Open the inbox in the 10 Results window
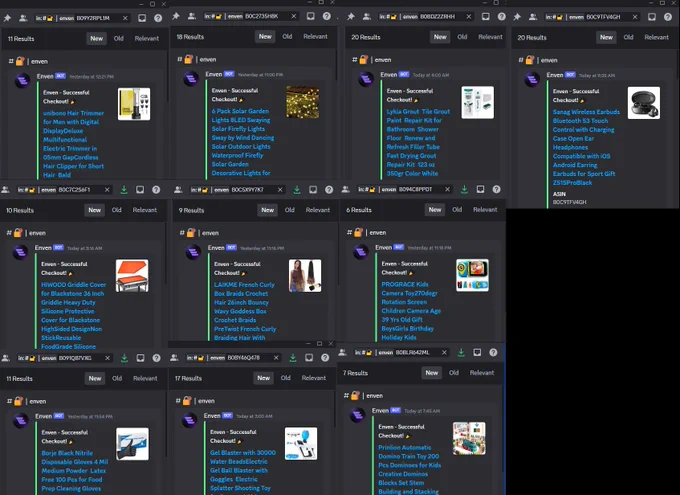This screenshot has width=680, height=495. point(140,190)
